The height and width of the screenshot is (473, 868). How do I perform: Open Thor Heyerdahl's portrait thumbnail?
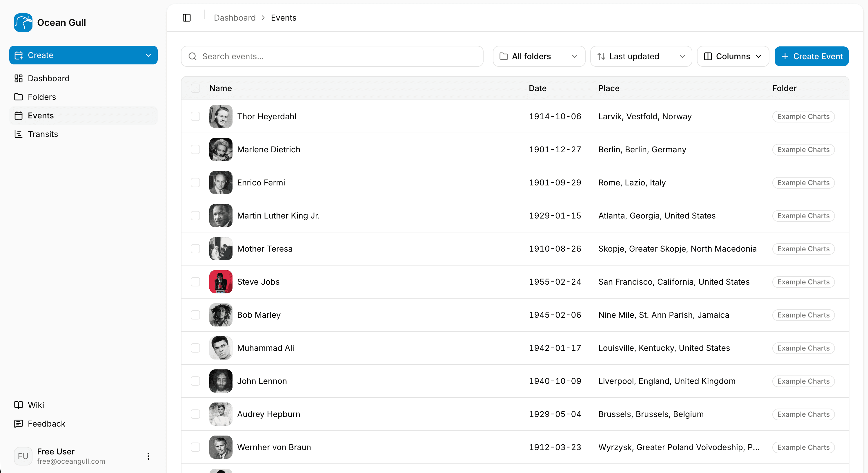(221, 116)
